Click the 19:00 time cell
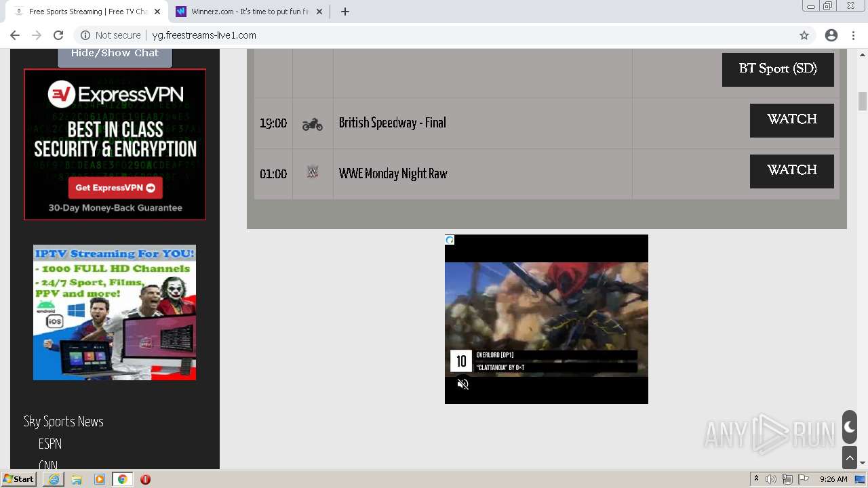868x488 pixels. coord(273,123)
